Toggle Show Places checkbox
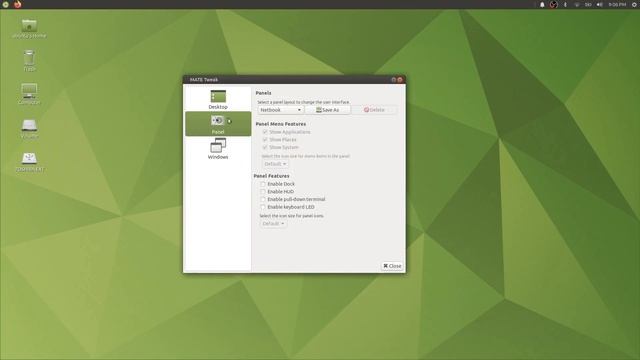640x360 pixels. (265, 140)
